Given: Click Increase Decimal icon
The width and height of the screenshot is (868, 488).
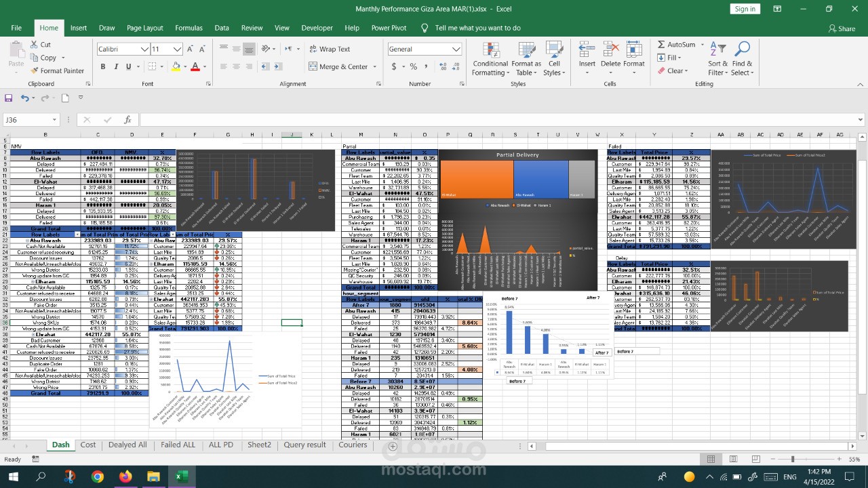Looking at the screenshot, I should pos(441,66).
